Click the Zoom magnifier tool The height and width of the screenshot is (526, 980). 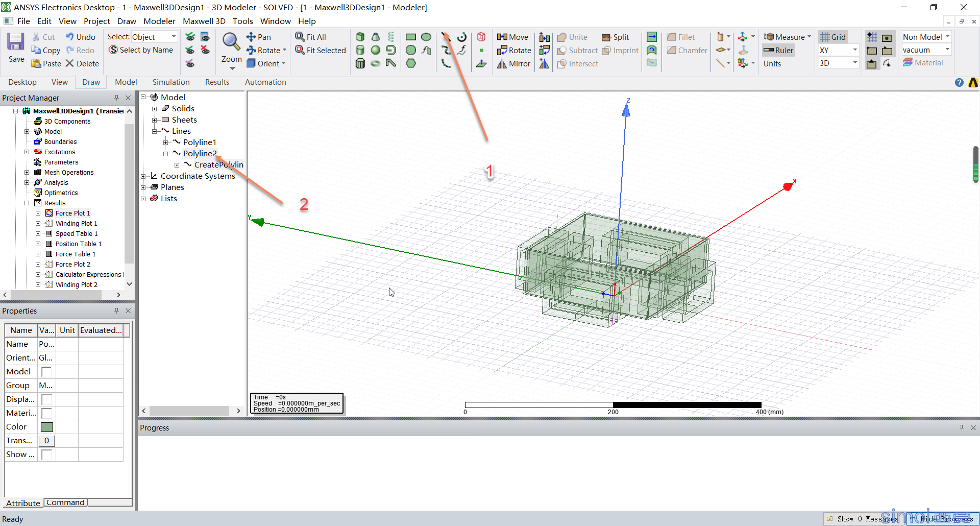pos(231,42)
